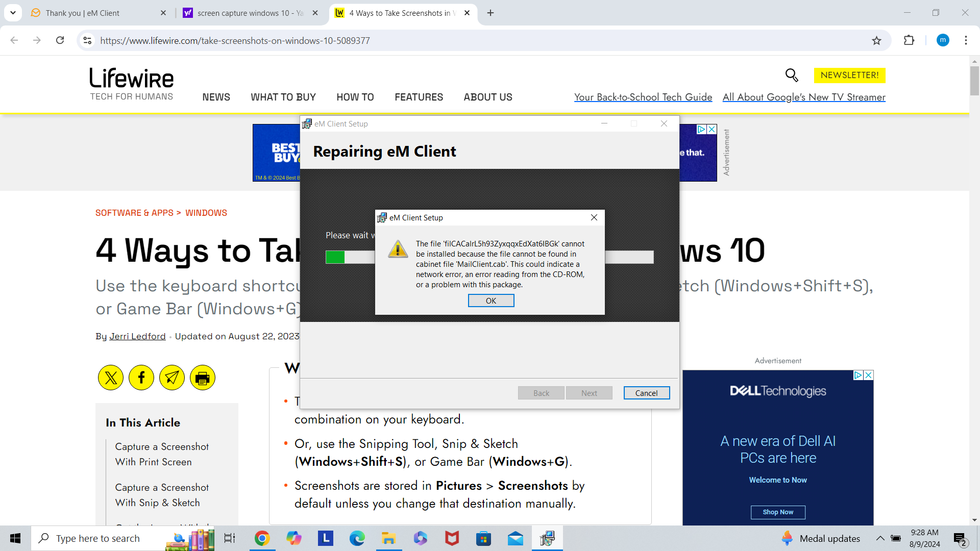Select the 4 Ways to Take Screenshots tab
This screenshot has height=551, width=980.
[403, 13]
